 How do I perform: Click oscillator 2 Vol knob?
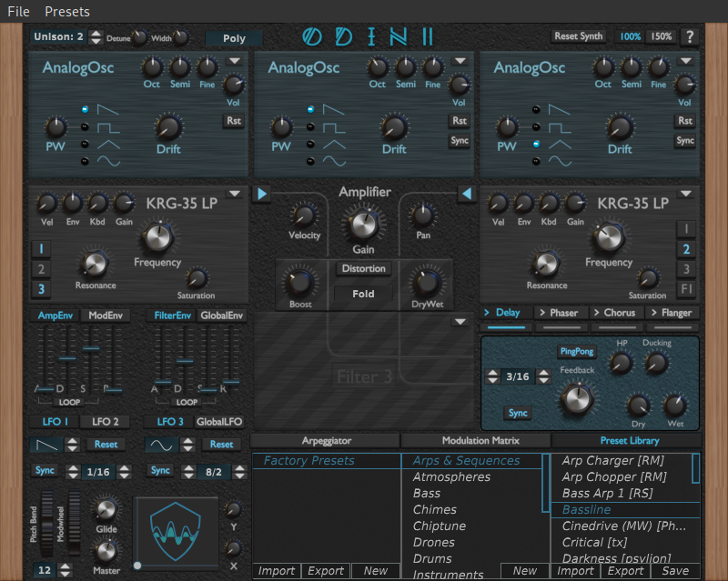coord(459,85)
